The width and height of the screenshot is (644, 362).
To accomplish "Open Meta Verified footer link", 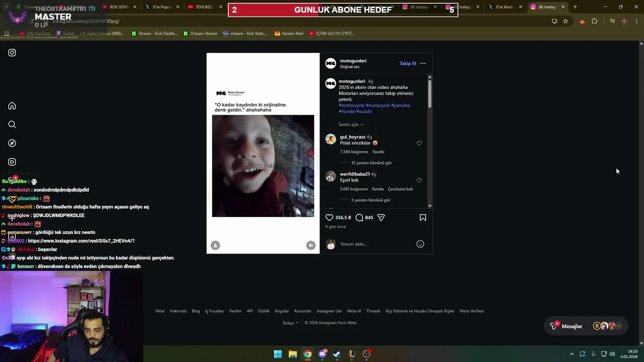I will [x=471, y=311].
